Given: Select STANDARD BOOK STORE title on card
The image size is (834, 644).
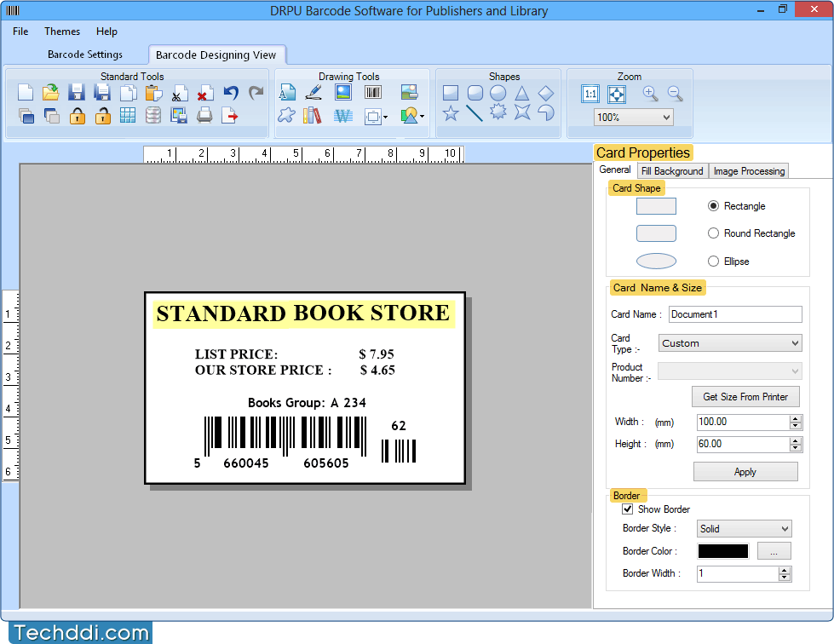Looking at the screenshot, I should point(304,313).
